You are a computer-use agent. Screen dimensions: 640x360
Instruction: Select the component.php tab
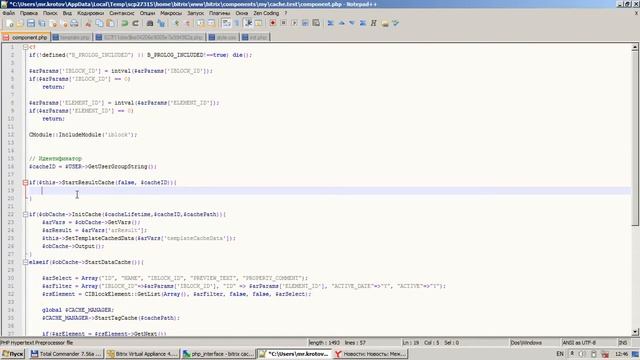(x=25, y=37)
